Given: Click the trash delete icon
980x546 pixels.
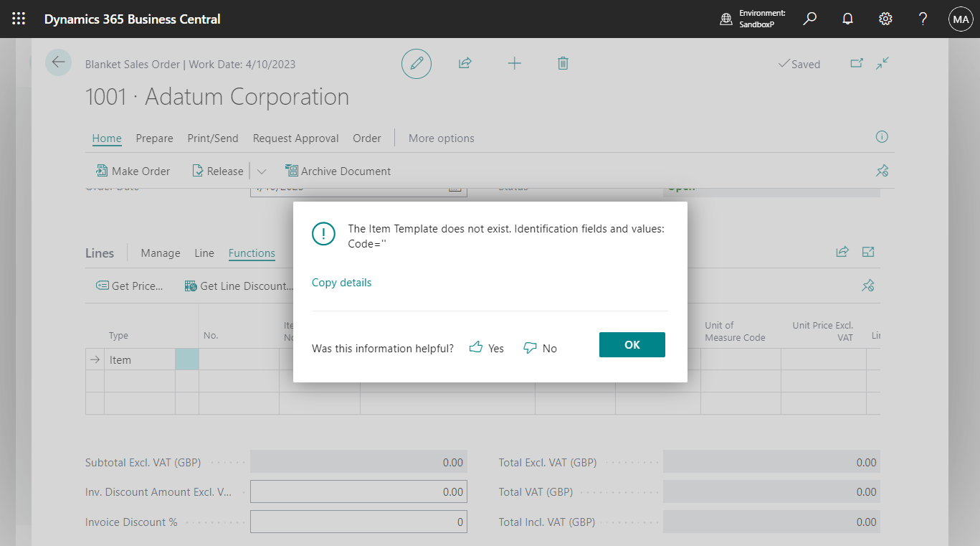Looking at the screenshot, I should pos(563,63).
